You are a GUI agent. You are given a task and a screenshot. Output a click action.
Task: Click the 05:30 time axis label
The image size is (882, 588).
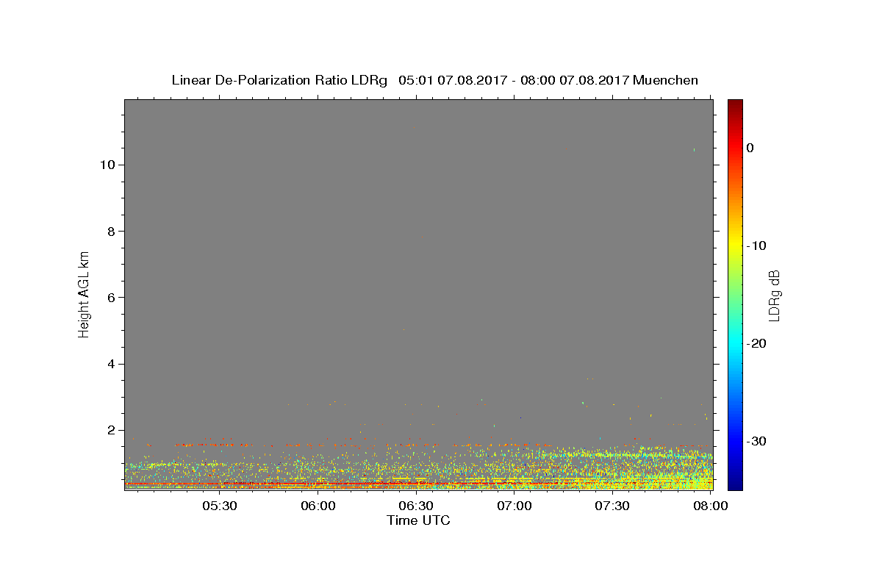220,506
